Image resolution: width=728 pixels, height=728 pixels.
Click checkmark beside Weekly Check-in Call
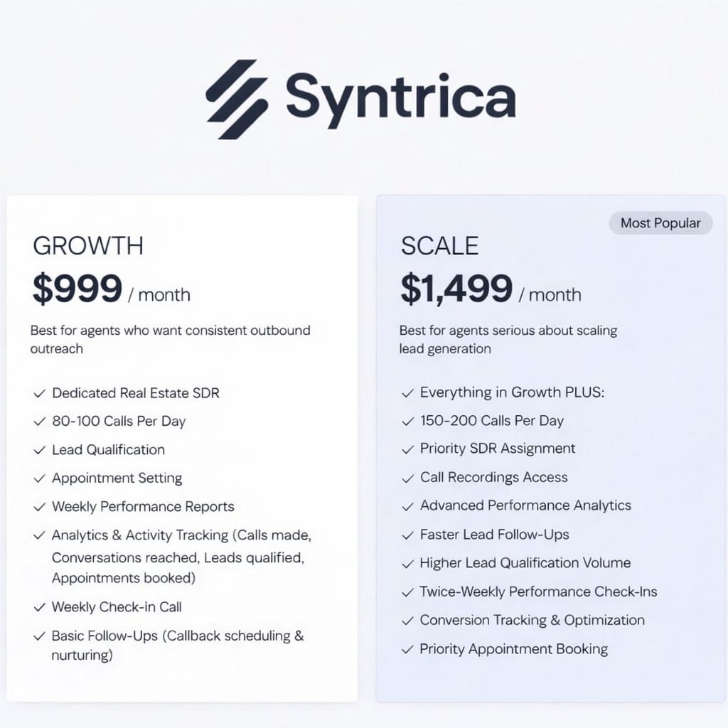[x=40, y=608]
